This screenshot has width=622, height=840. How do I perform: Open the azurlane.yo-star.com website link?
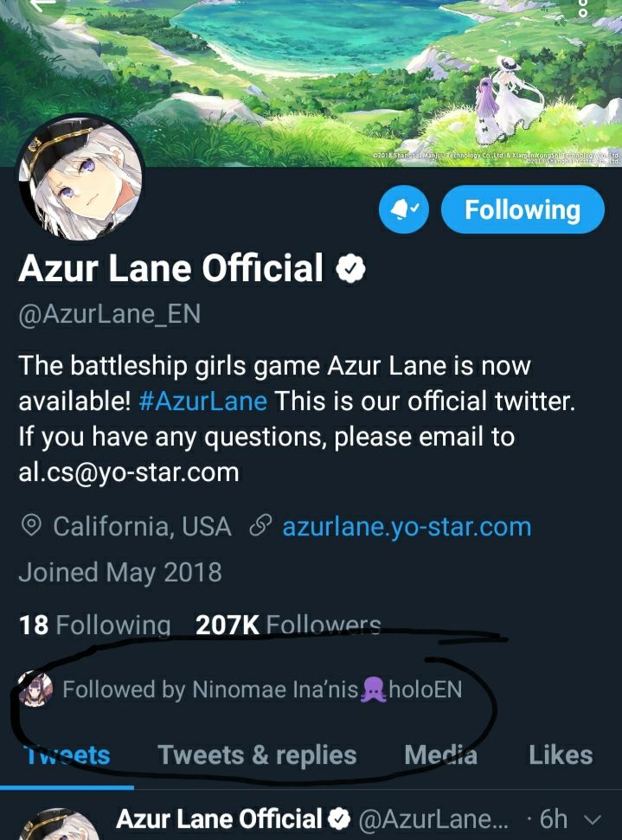point(407,527)
